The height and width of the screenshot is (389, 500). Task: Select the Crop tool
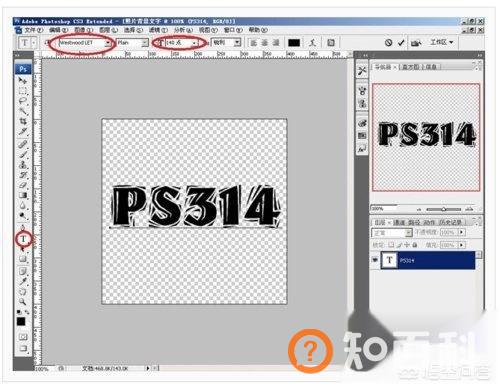[x=23, y=121]
